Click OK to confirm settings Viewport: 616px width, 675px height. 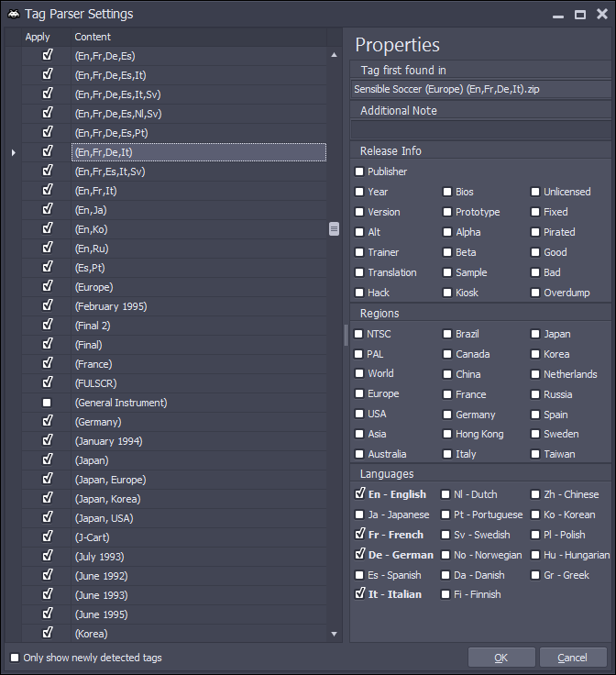click(x=501, y=658)
